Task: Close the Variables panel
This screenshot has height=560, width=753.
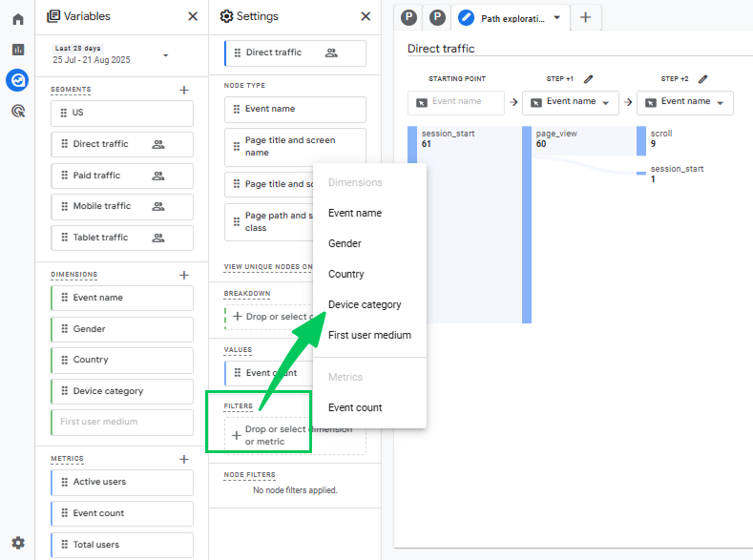Action: coord(193,16)
